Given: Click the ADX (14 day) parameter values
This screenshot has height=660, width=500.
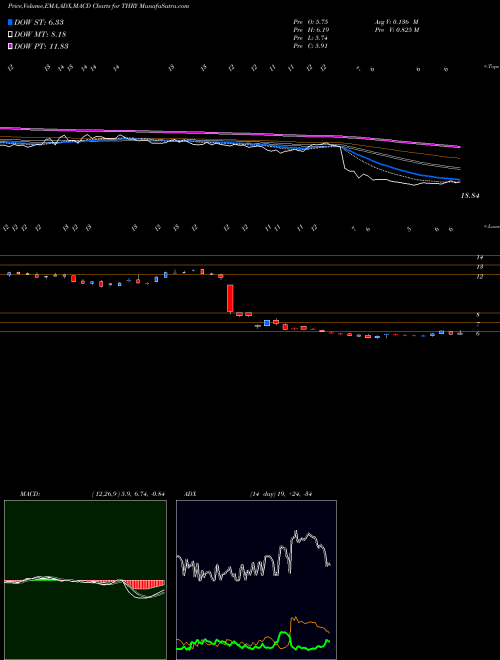Looking at the screenshot, I should pyautogui.click(x=281, y=494).
